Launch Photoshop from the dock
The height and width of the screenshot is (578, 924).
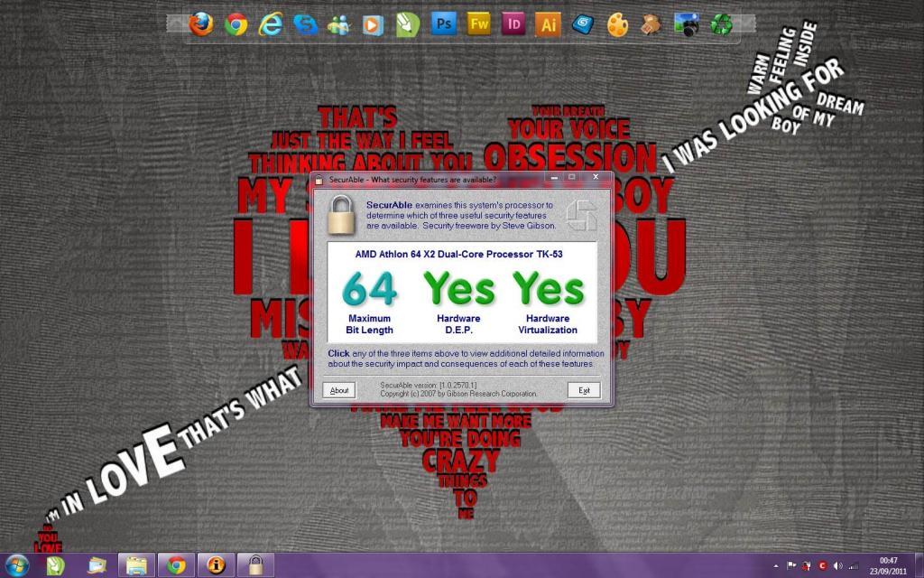pos(444,23)
